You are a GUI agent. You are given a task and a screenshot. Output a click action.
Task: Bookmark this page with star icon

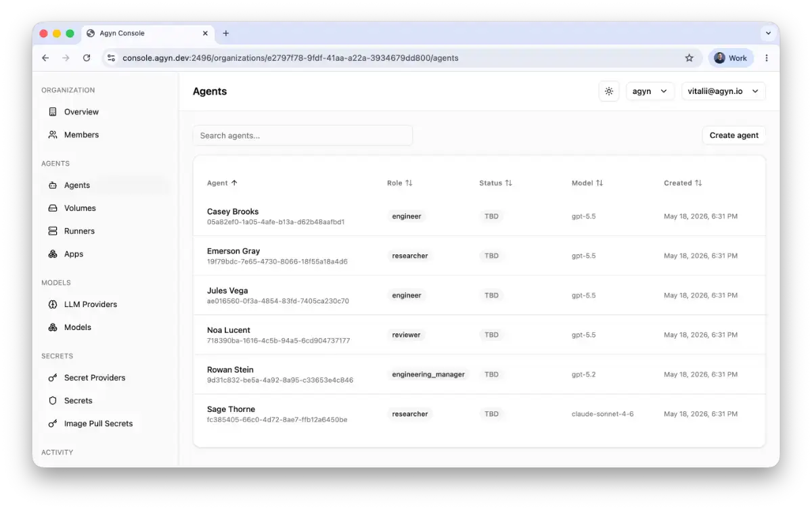[690, 58]
